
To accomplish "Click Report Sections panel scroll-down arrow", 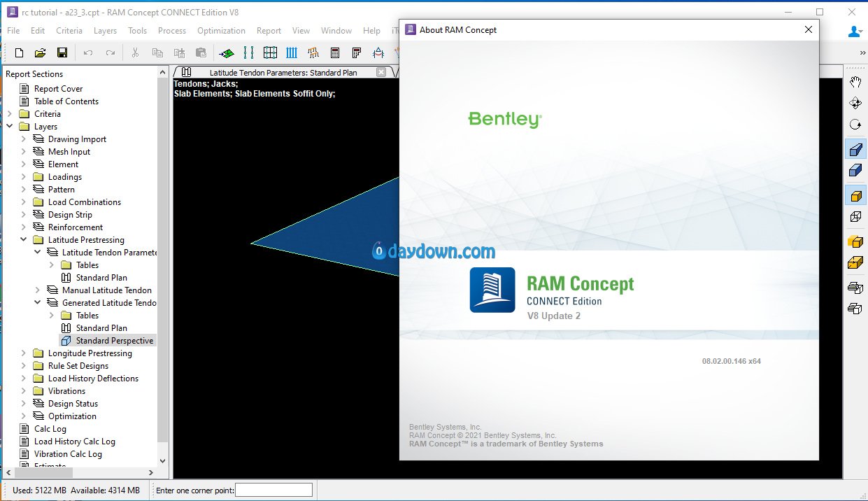I will 164,461.
